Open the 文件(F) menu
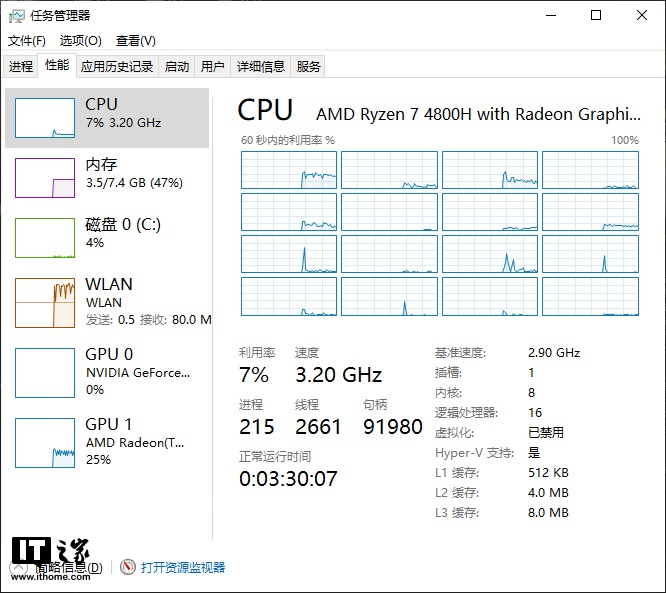 pyautogui.click(x=27, y=41)
